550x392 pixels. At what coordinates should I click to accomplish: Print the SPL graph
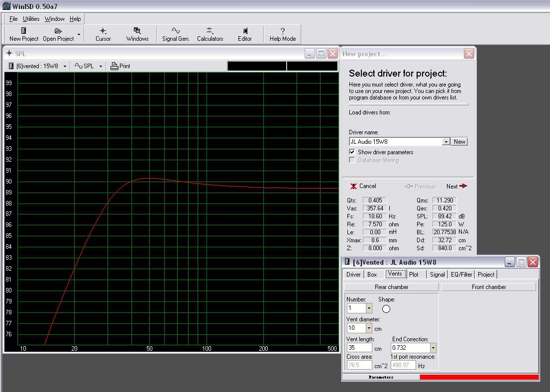pyautogui.click(x=120, y=66)
